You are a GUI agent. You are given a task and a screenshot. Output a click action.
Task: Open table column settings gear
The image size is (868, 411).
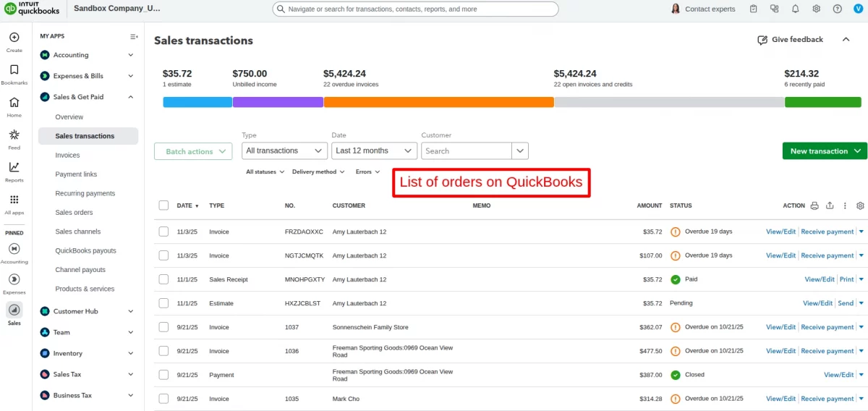tap(860, 205)
